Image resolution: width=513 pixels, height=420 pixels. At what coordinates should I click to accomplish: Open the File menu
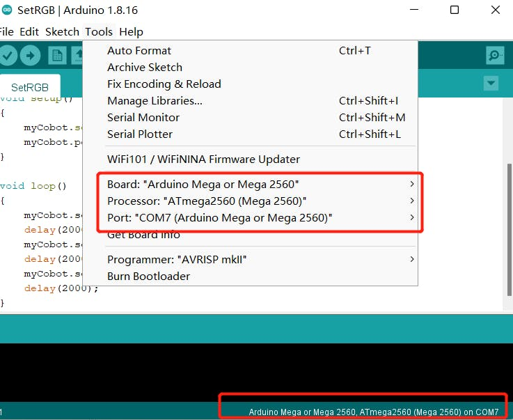tap(6, 32)
